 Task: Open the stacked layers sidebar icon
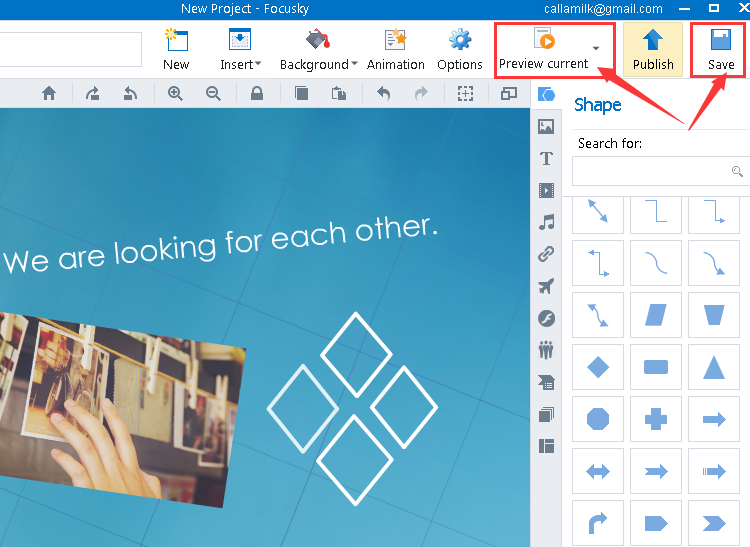coord(546,414)
